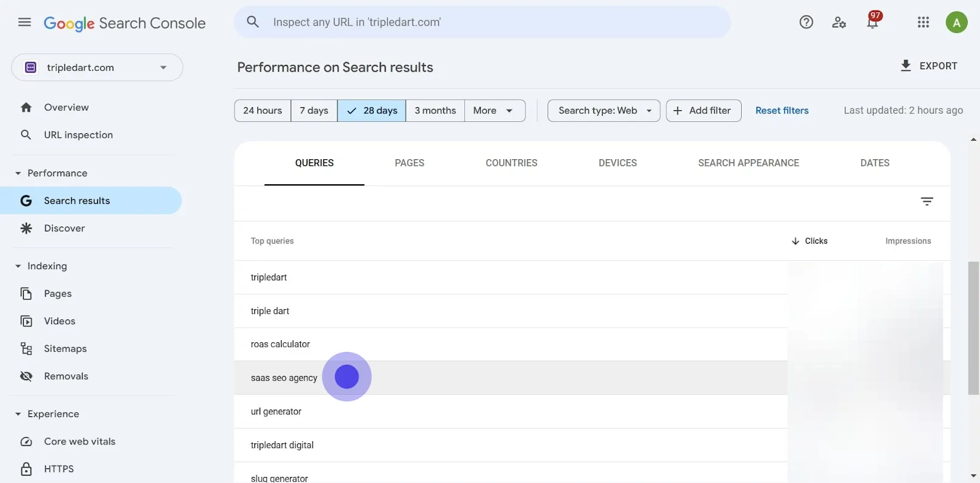Select the 'roas calculator' query row
The image size is (980, 483).
592,345
